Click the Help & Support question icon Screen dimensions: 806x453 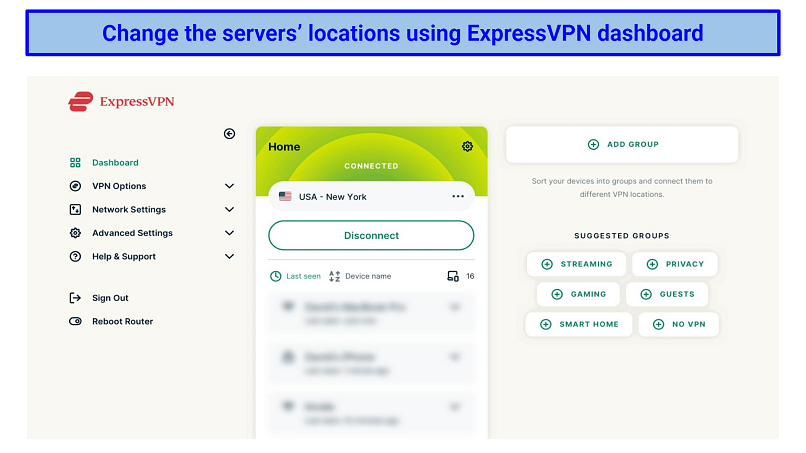(75, 256)
